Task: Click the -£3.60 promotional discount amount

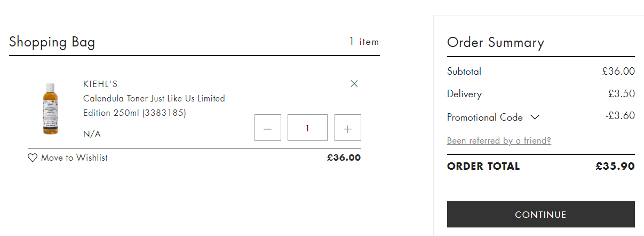Action: coord(620,115)
